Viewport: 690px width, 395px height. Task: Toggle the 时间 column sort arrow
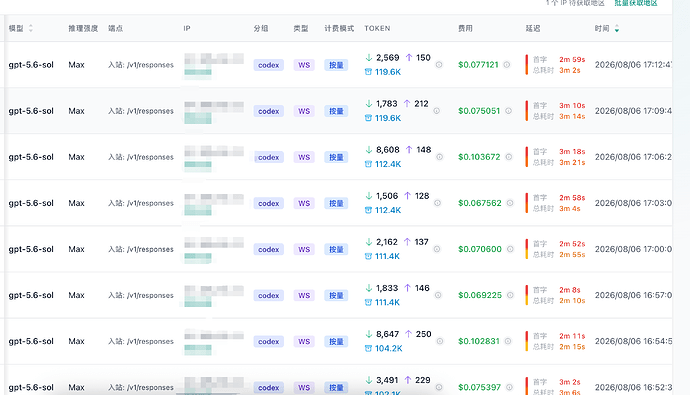pos(617,29)
